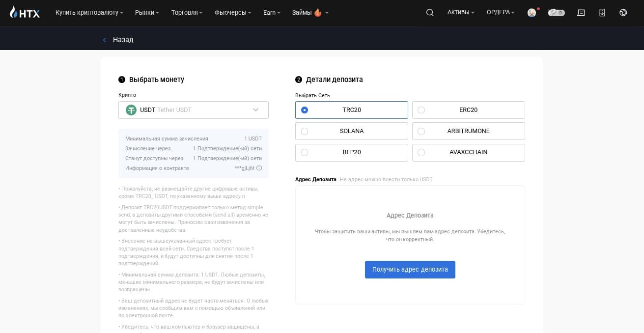Open the language globe icon
The height and width of the screenshot is (333, 644).
coord(623,13)
